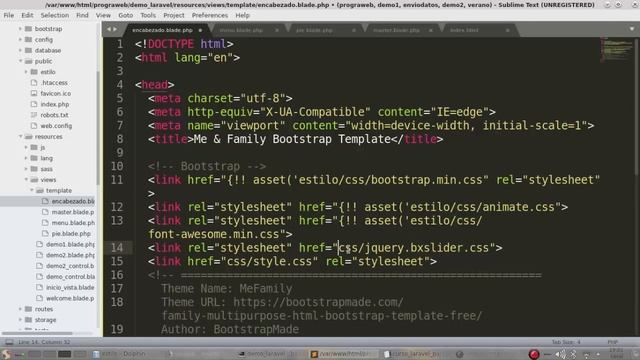
Task: Collapse the resources folder
Action: pos(20,136)
